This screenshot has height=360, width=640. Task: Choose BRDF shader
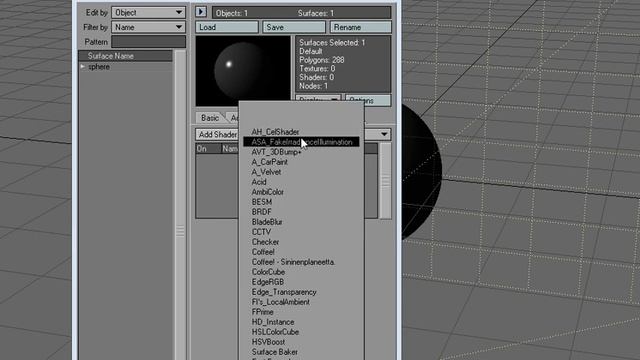point(261,212)
